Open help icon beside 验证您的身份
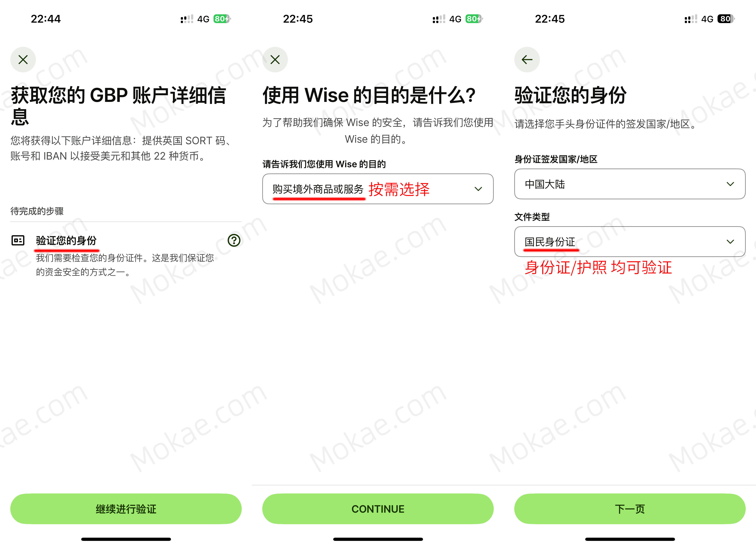 tap(234, 240)
